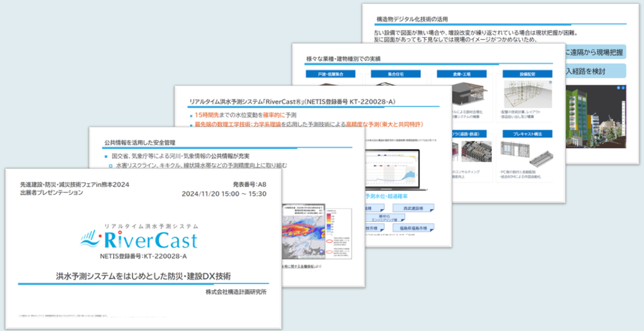
Task: Select the '戸建・低層集合' category label
Action: tap(330, 74)
